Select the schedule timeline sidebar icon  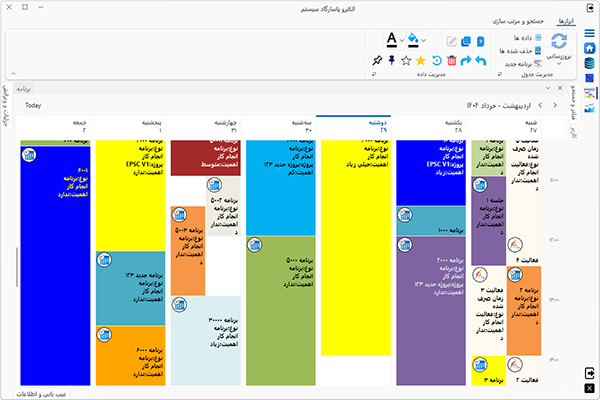click(x=589, y=93)
